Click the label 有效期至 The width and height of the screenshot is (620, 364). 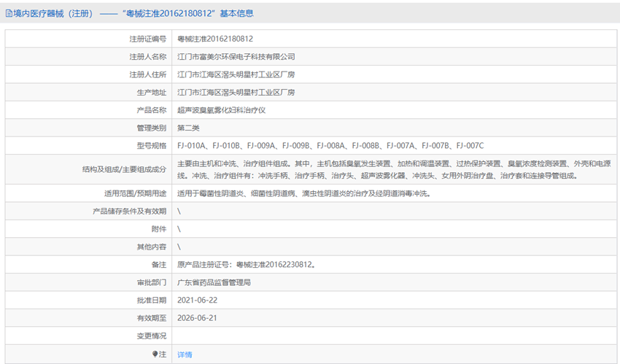tap(152, 318)
